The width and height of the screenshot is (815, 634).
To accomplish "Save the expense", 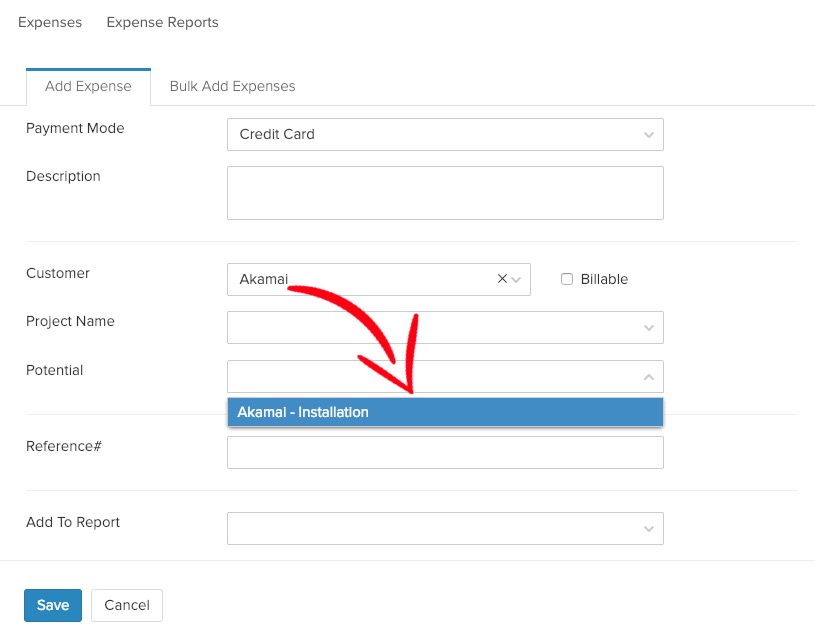I will tap(53, 605).
